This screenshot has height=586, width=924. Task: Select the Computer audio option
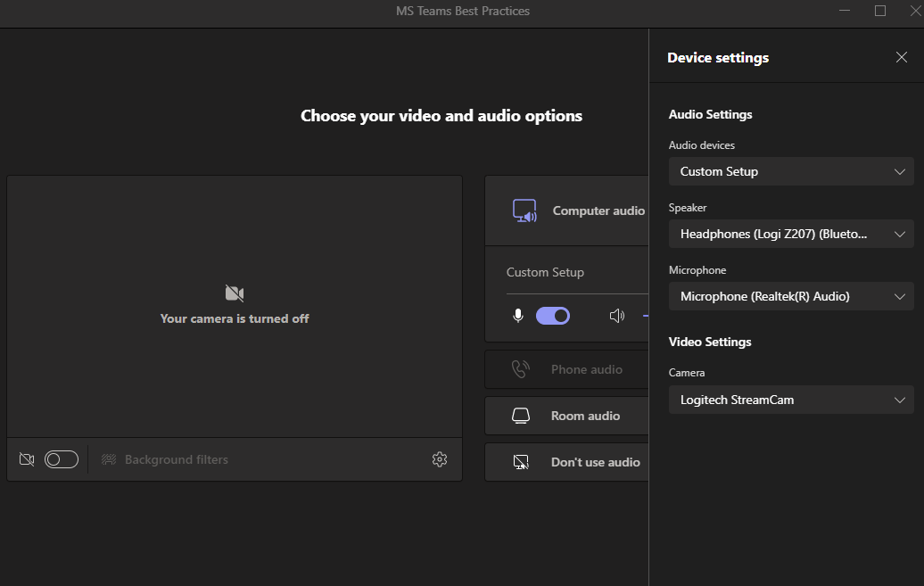567,210
